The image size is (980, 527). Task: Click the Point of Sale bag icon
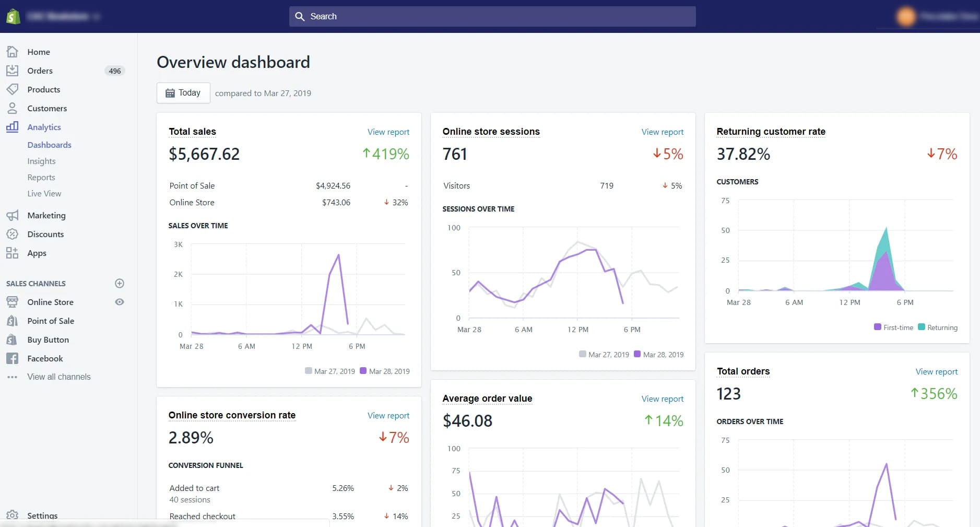pos(13,321)
